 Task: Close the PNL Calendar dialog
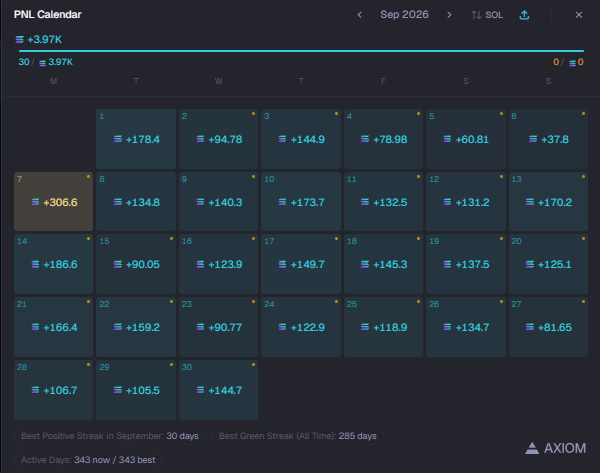coord(579,15)
